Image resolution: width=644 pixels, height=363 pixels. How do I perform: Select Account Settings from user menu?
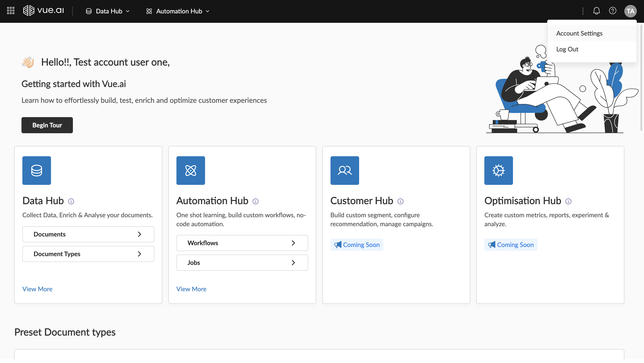click(x=579, y=33)
